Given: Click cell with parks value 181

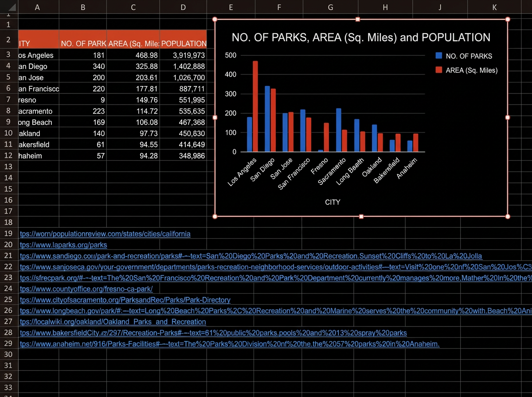Looking at the screenshot, I should point(83,55).
